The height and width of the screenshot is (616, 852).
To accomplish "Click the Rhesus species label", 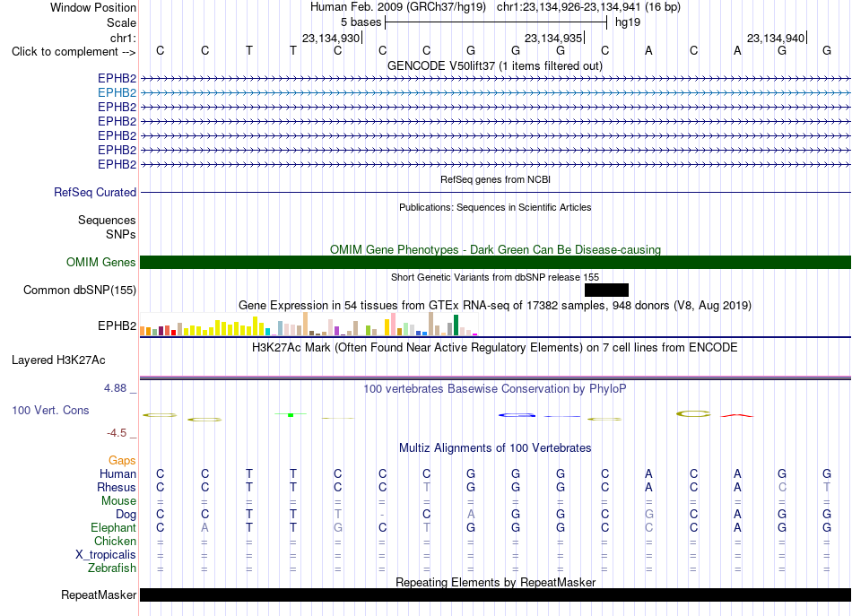I will point(117,487).
